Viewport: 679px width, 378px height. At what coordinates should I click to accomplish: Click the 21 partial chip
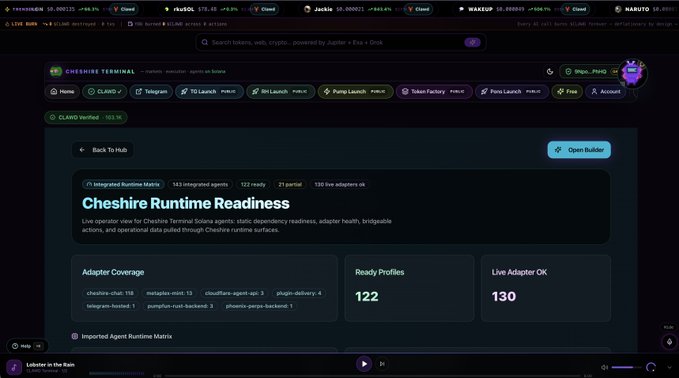(x=290, y=184)
